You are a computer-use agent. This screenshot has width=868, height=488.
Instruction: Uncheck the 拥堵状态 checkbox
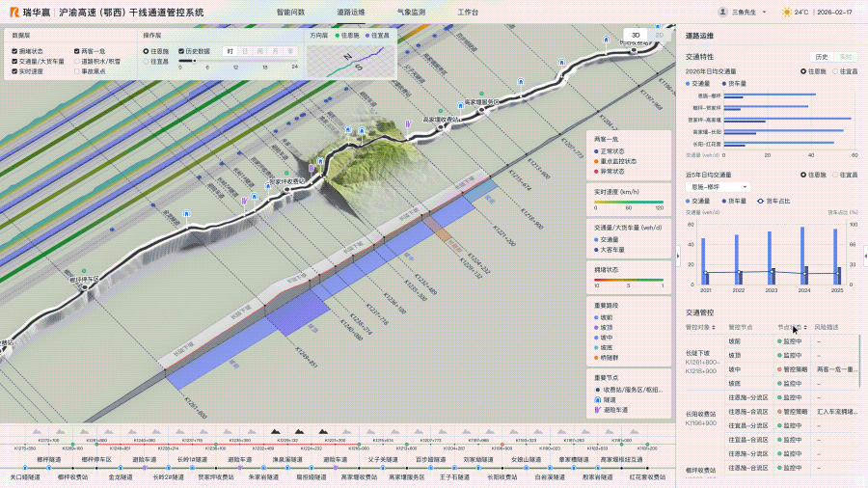(14, 51)
